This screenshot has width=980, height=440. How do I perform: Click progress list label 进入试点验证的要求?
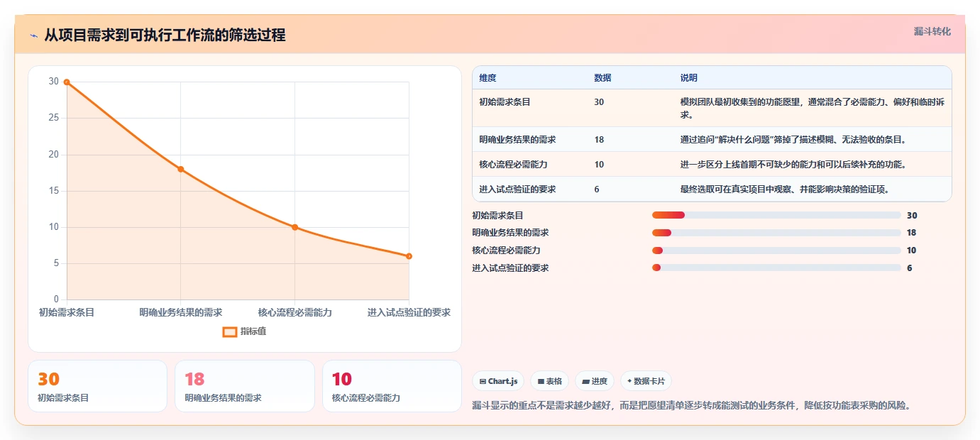(x=510, y=268)
